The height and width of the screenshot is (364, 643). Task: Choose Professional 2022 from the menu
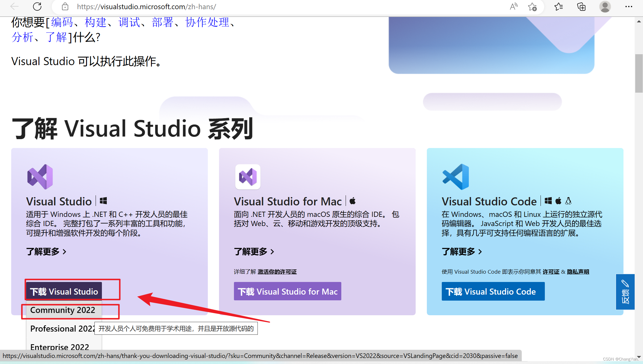pos(60,328)
